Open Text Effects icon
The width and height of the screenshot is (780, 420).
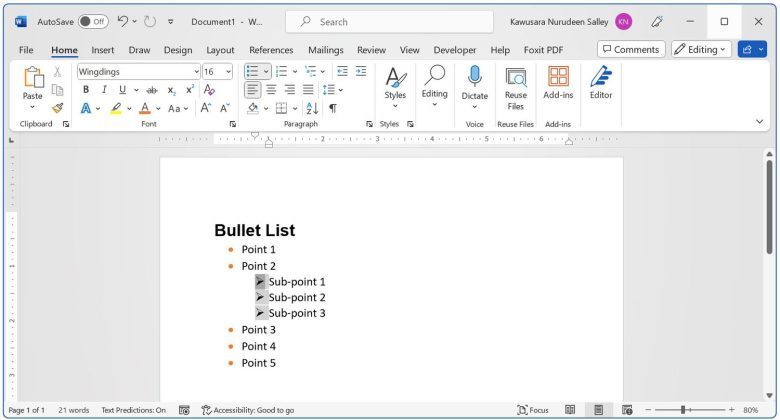(x=86, y=108)
